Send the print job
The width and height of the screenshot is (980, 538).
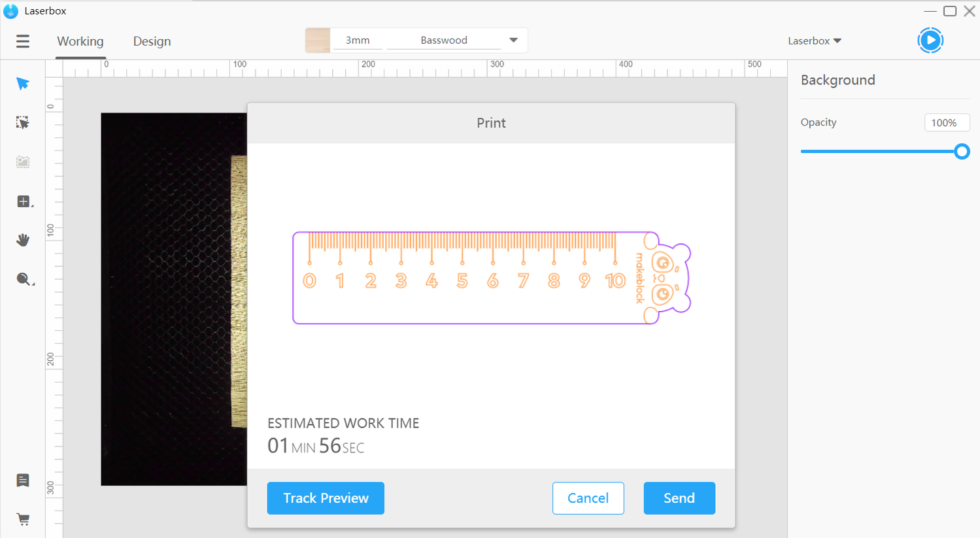coord(679,498)
